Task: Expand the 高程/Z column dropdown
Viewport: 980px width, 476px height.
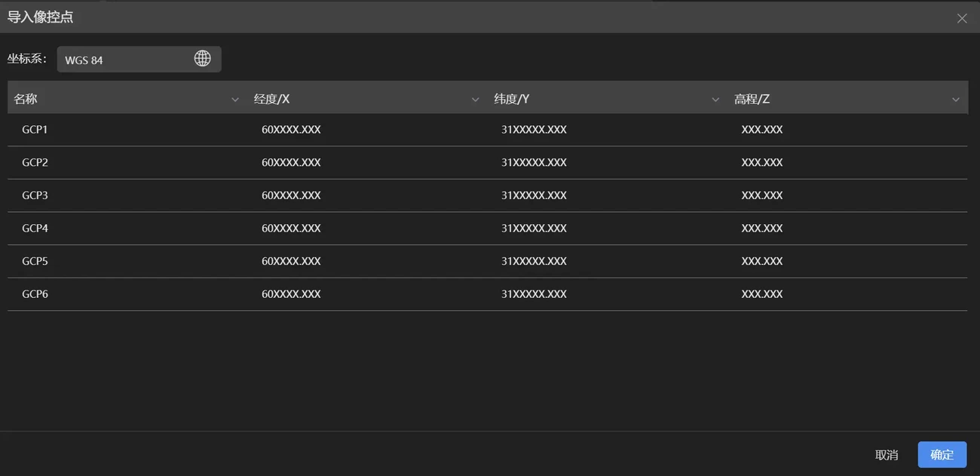Action: [955, 100]
